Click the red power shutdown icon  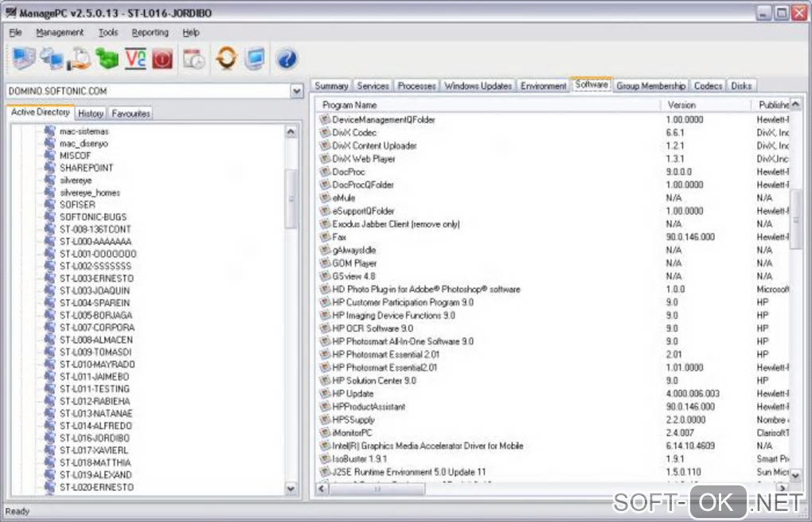tap(162, 59)
